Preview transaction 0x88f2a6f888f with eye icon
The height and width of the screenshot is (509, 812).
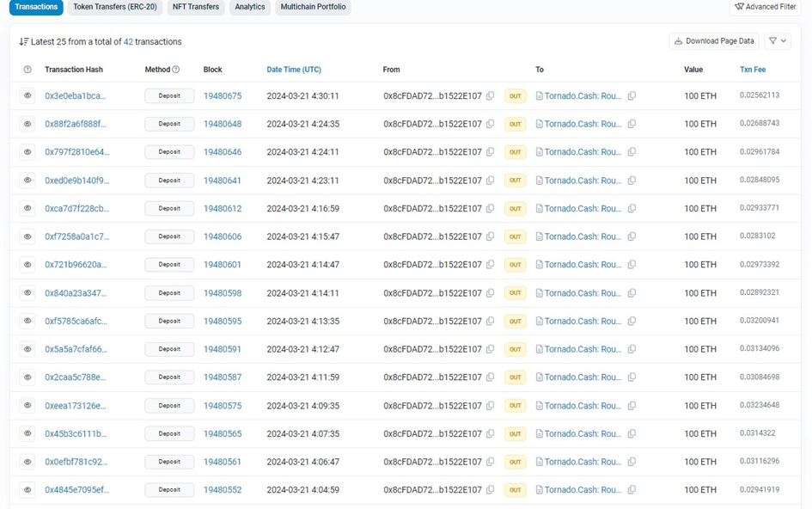pos(27,124)
